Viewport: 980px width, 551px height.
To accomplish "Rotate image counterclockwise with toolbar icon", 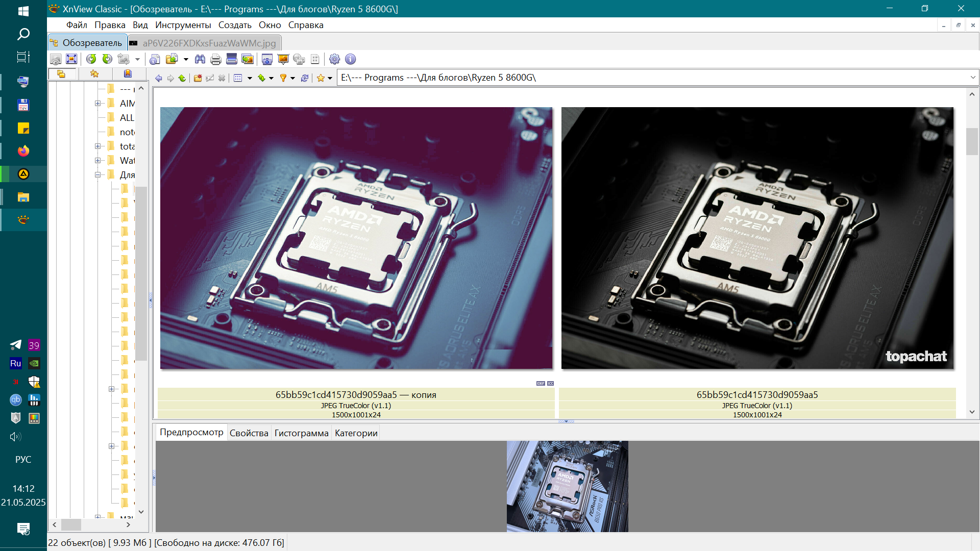I will click(91, 59).
